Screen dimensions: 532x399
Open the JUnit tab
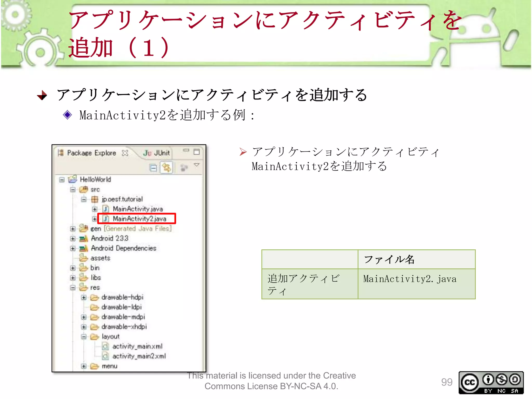pos(156,153)
